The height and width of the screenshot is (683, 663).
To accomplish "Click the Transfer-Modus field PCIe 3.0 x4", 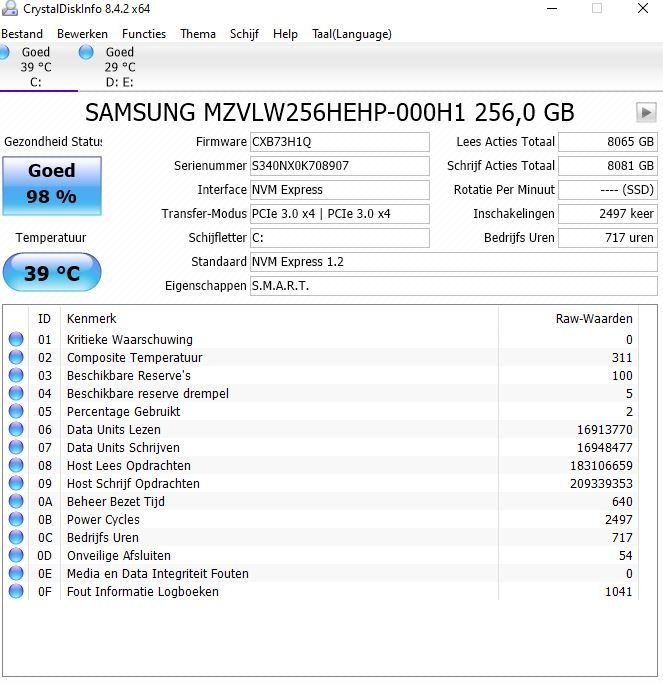I will tap(339, 214).
